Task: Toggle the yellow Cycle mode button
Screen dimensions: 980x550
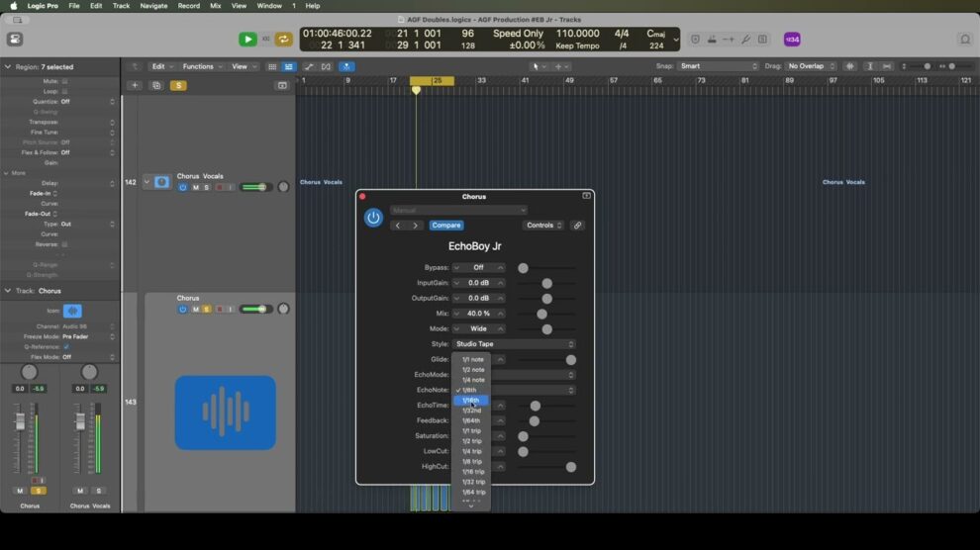Action: (283, 39)
